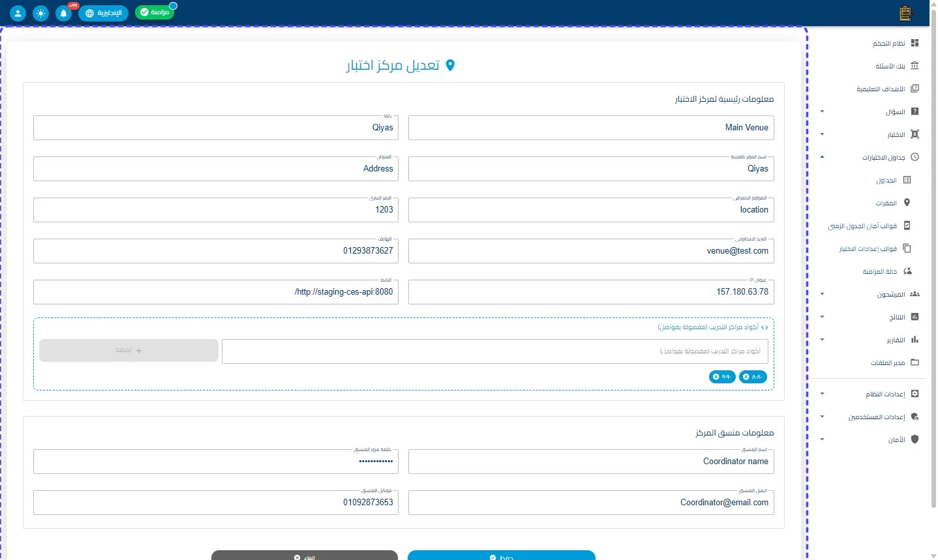Click the التقارير bar chart icon
Viewport: 938px width, 560px height.
pyautogui.click(x=915, y=340)
